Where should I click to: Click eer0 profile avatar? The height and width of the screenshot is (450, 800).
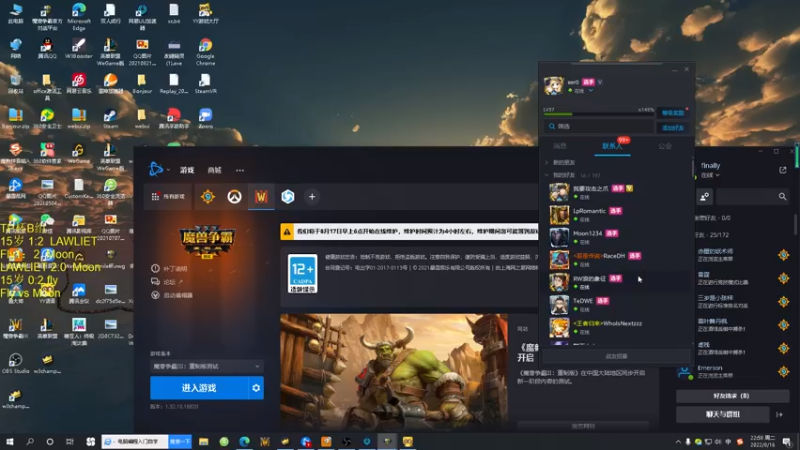click(x=554, y=86)
